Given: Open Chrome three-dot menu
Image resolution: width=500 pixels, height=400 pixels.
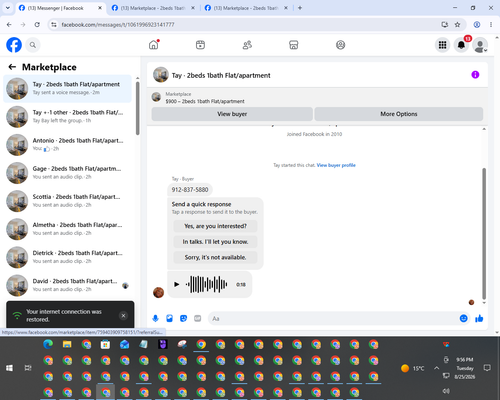Looking at the screenshot, I should point(491,24).
